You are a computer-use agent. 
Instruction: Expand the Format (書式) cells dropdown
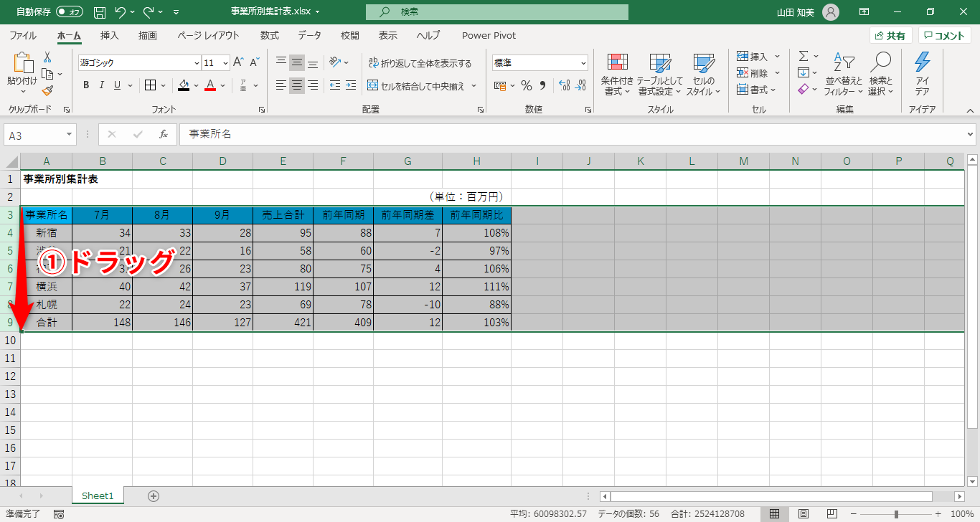(x=773, y=90)
